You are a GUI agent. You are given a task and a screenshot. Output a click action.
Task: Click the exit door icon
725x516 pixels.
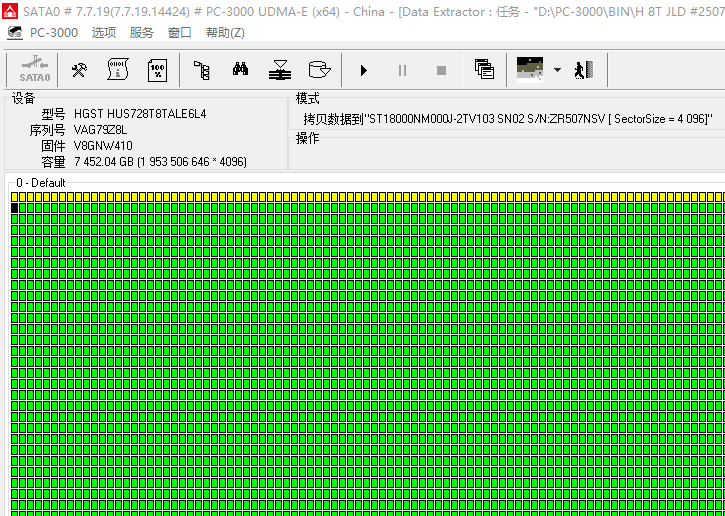click(584, 70)
